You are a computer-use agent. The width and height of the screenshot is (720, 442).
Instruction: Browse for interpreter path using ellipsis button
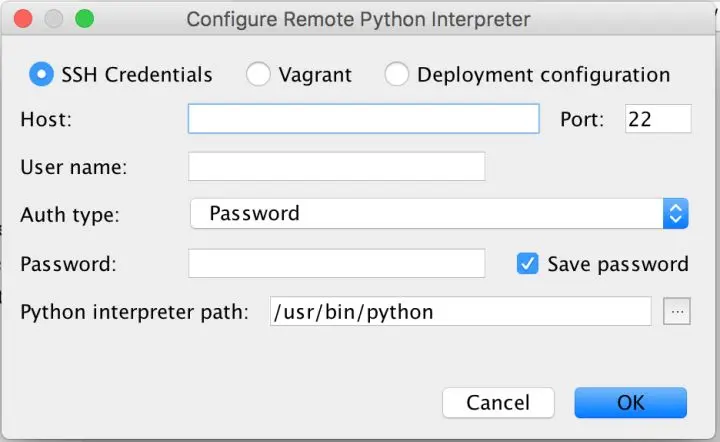point(677,312)
